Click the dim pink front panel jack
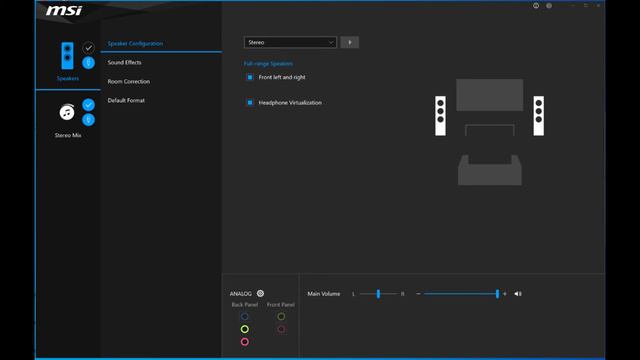Screen dimensions: 640x360 point(281,329)
